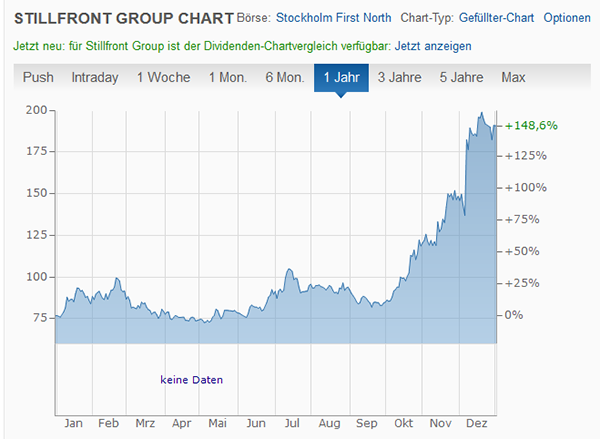Click the Börse: label text
Image resolution: width=600 pixels, height=439 pixels.
click(254, 18)
